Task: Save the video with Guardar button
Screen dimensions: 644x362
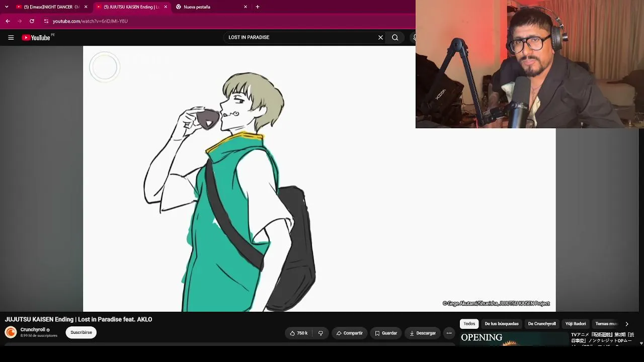Action: 386,333
